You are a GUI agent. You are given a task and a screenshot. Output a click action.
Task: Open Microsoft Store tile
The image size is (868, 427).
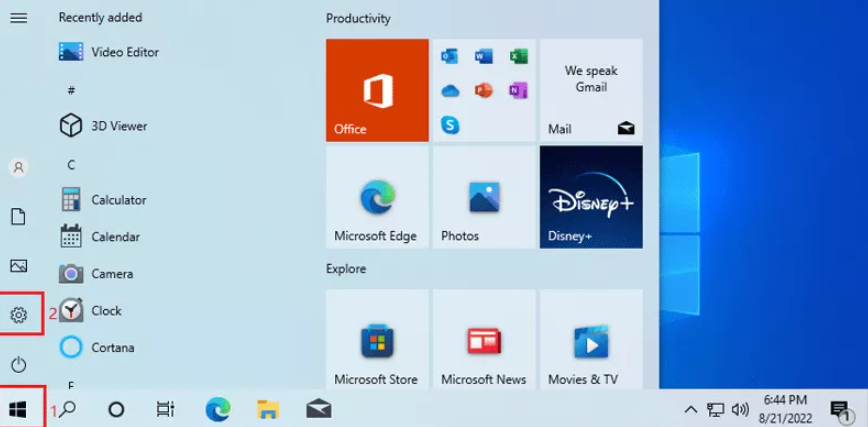[x=377, y=339]
